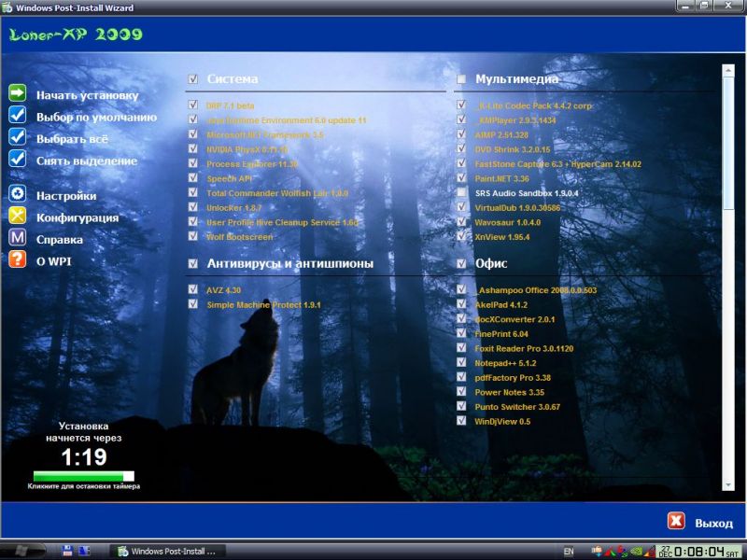Click the green arrow icon for Начать установку
This screenshot has width=747, height=560.
pos(17,93)
